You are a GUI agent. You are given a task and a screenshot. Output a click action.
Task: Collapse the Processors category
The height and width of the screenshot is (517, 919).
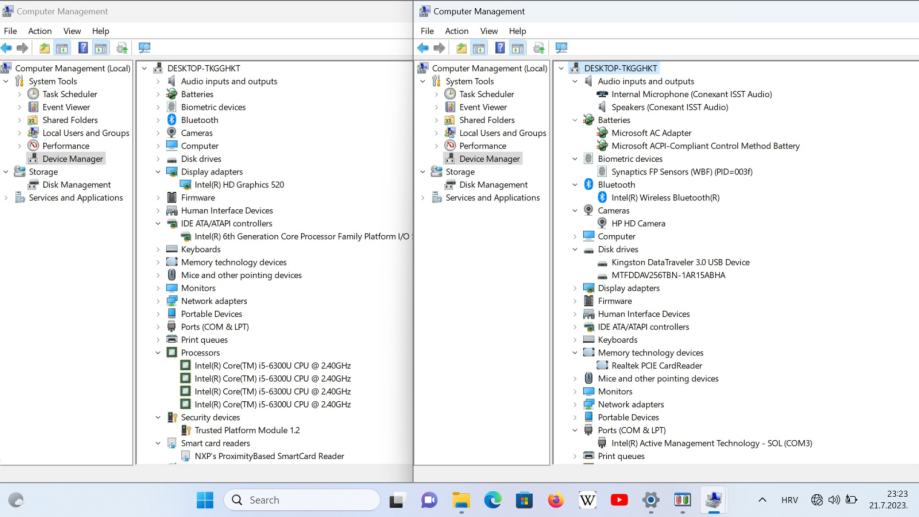coord(158,353)
